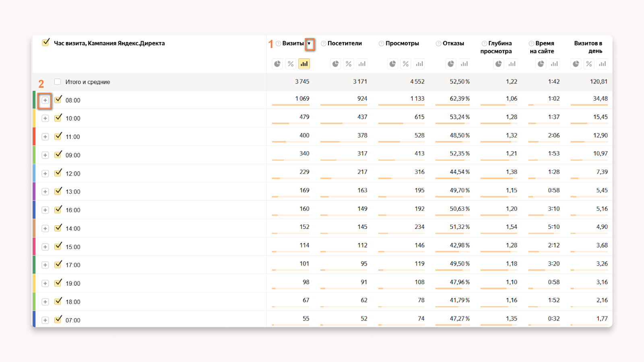Expand the 09:00 row
644x362 pixels.
point(45,155)
